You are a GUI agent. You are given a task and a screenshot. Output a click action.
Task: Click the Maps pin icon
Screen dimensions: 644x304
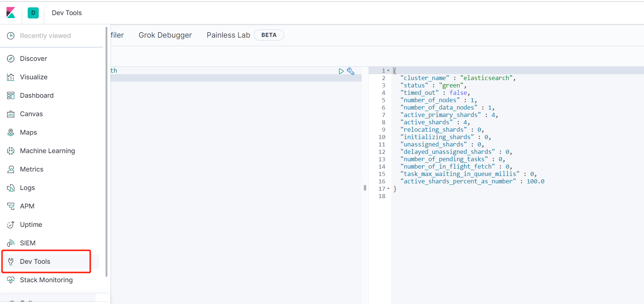tap(11, 132)
